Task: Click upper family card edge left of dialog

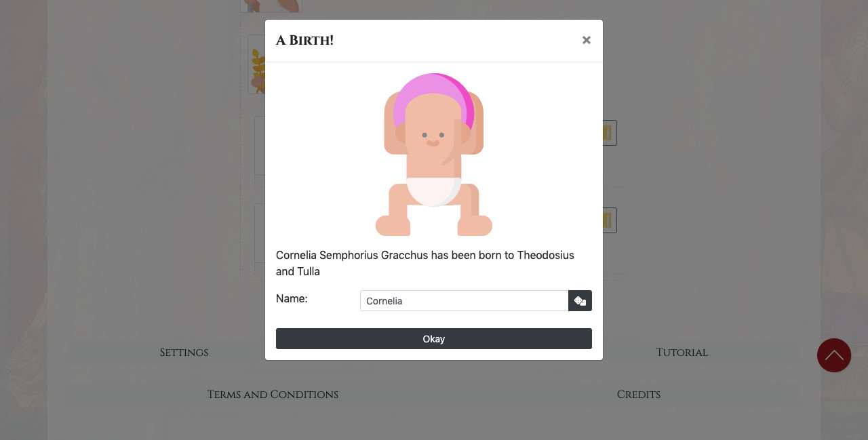Action: [x=260, y=146]
